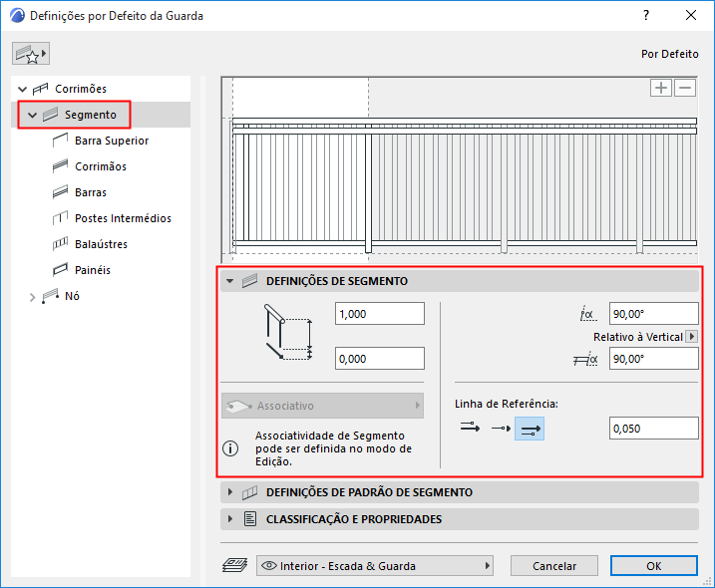Click the Corrimãos handrail icon
This screenshot has height=588, width=715.
pos(60,166)
